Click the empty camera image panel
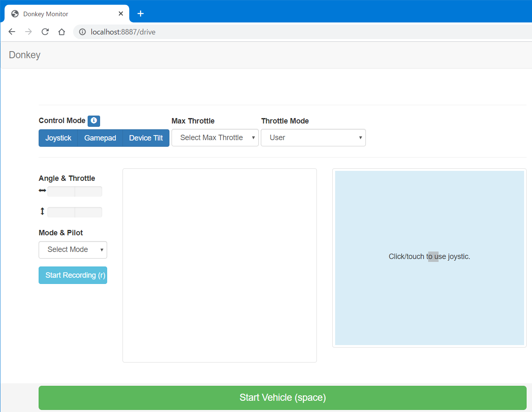This screenshot has height=412, width=532. tap(220, 265)
